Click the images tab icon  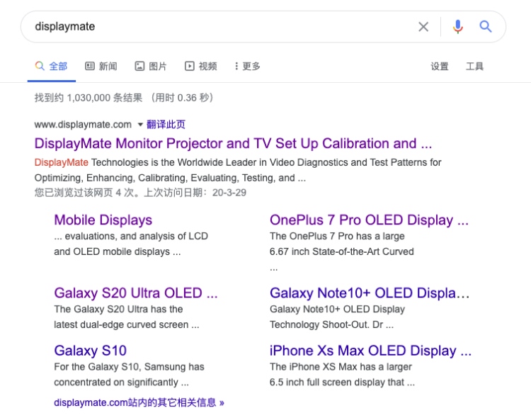coord(139,66)
